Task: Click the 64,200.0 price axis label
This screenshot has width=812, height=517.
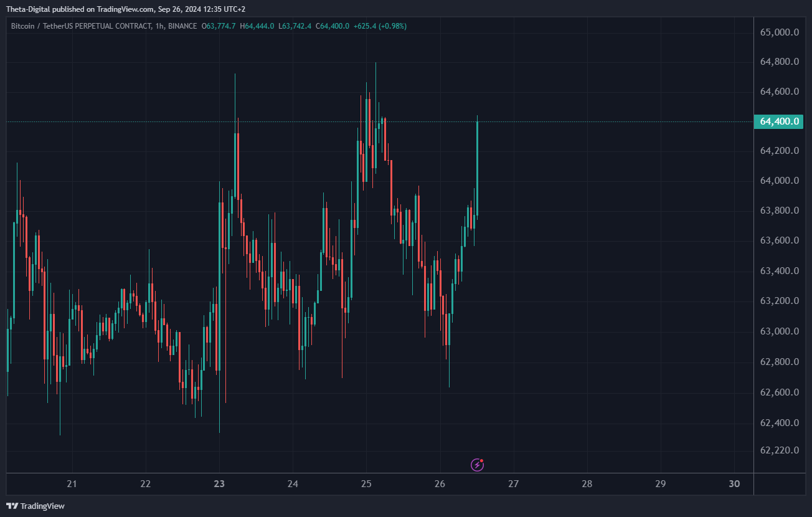Action: 779,151
